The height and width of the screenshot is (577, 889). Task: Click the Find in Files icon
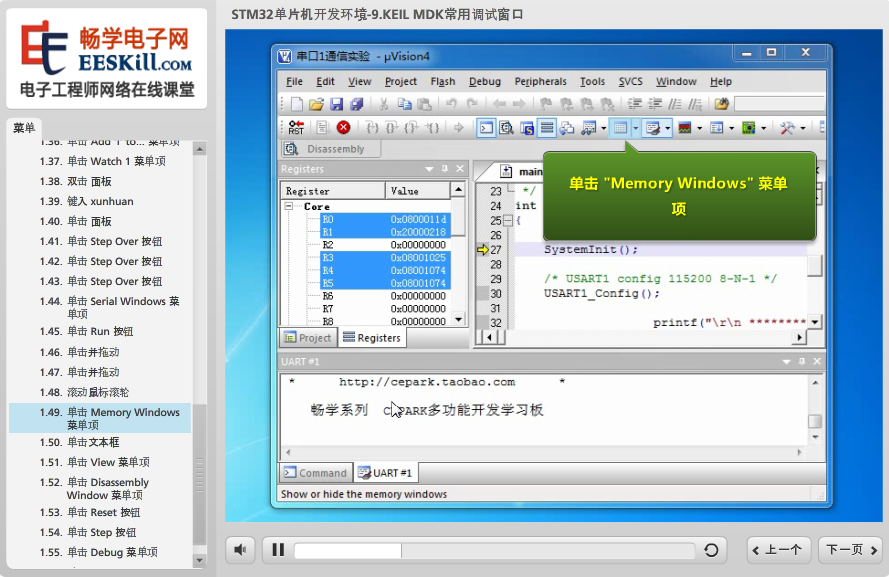[721, 104]
